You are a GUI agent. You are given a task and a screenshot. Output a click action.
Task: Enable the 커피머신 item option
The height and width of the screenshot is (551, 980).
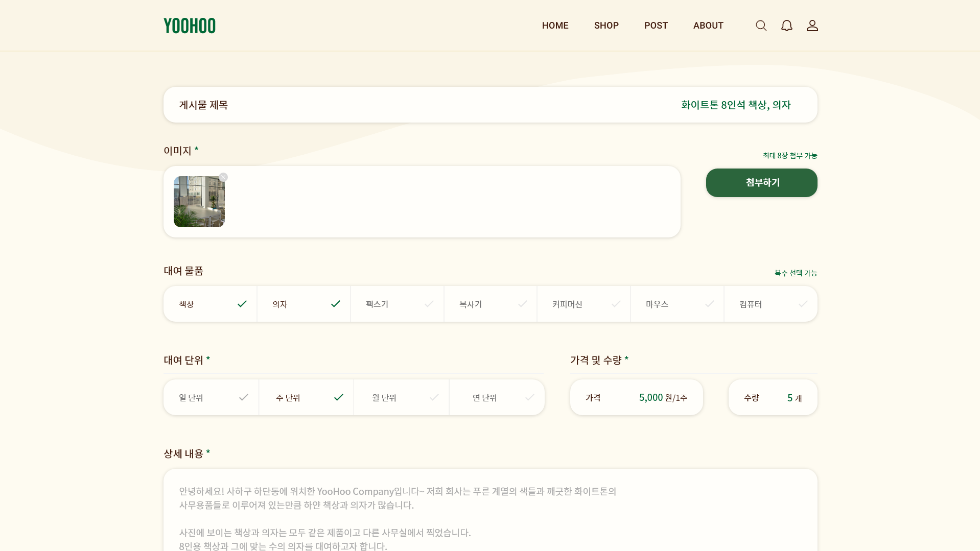pos(584,303)
